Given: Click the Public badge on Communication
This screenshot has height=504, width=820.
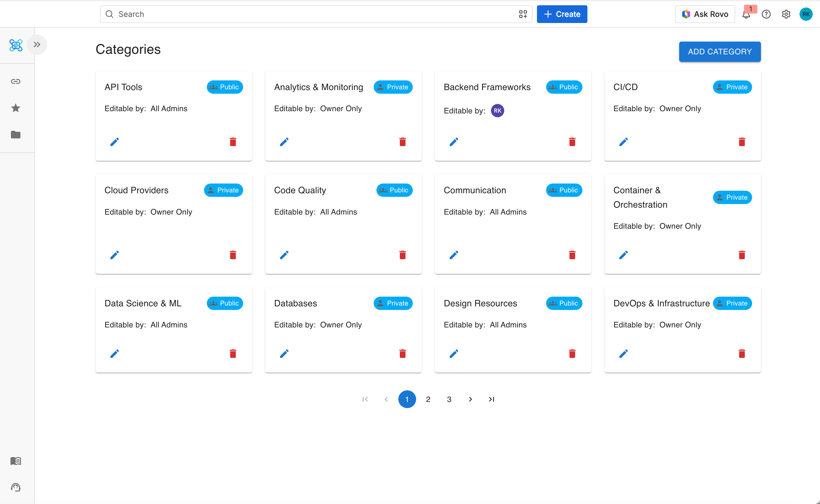Looking at the screenshot, I should point(564,190).
